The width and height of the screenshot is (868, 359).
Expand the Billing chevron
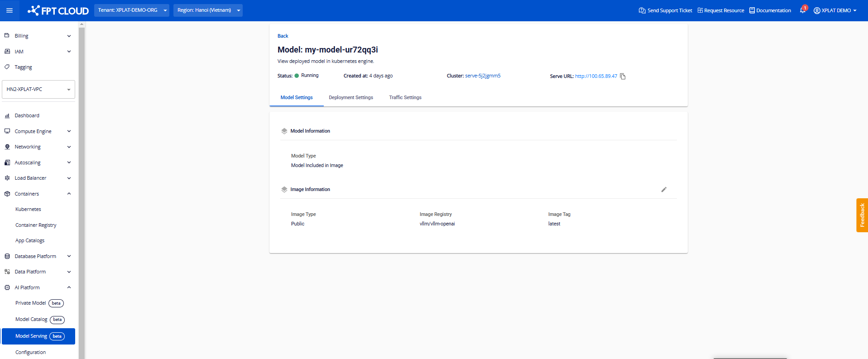pos(69,36)
